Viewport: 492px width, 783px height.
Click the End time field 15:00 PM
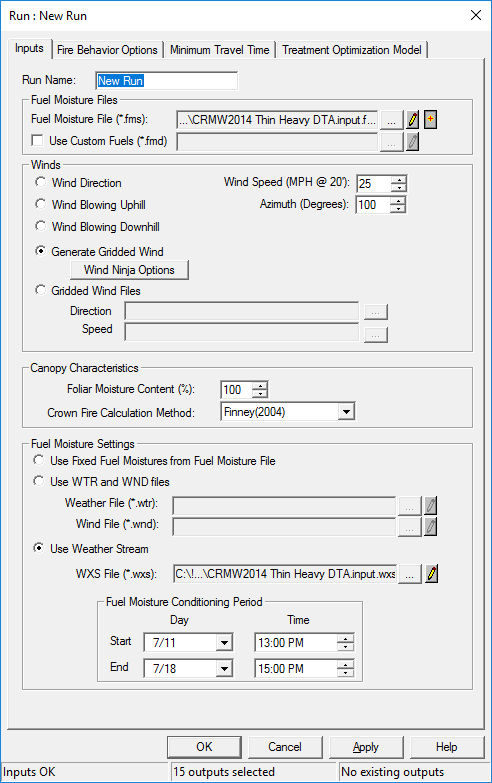pyautogui.click(x=296, y=669)
